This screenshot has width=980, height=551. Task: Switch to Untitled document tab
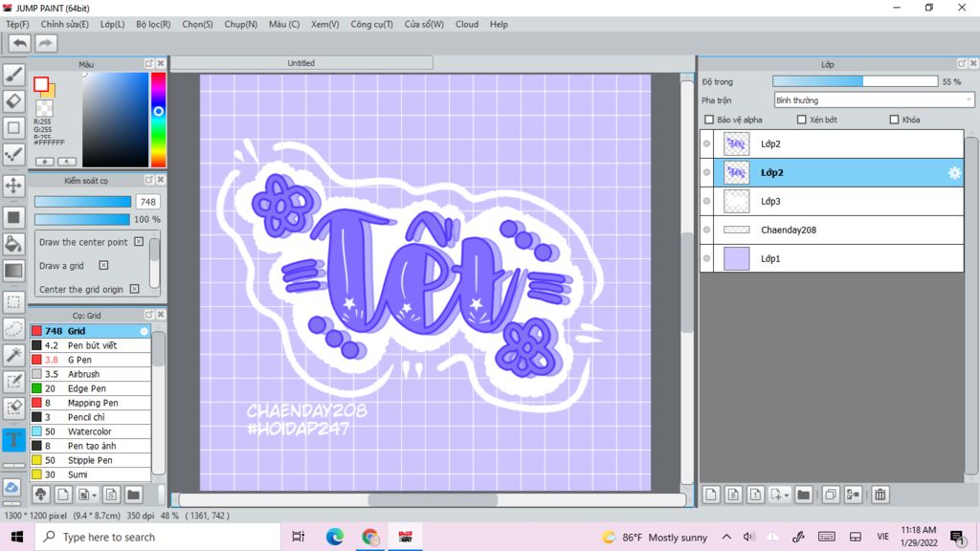click(x=301, y=63)
